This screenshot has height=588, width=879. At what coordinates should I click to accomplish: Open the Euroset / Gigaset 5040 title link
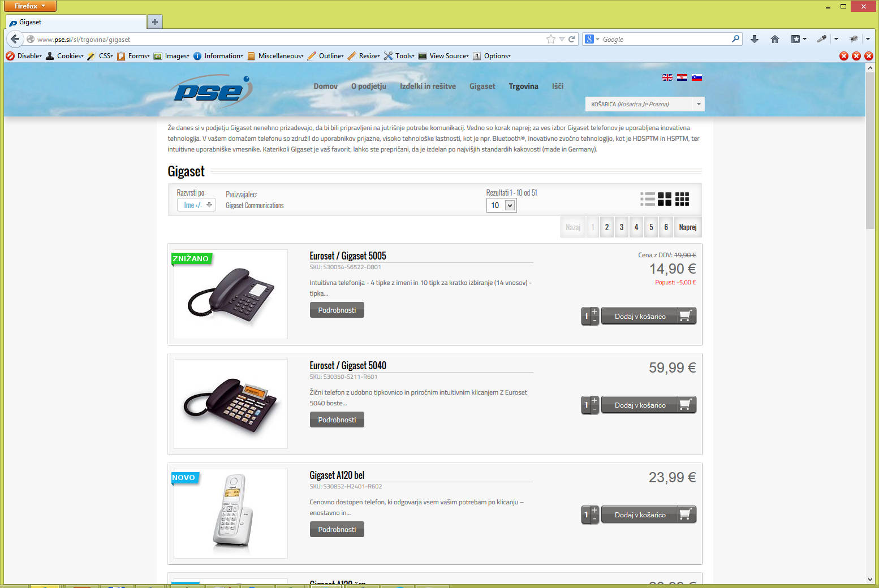348,365
